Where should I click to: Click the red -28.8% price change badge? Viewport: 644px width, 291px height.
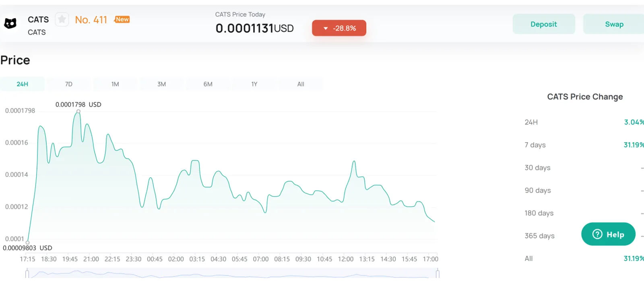(x=339, y=28)
